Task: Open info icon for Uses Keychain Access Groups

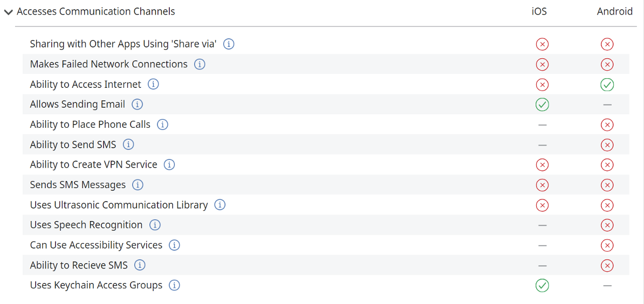Action: click(x=175, y=285)
